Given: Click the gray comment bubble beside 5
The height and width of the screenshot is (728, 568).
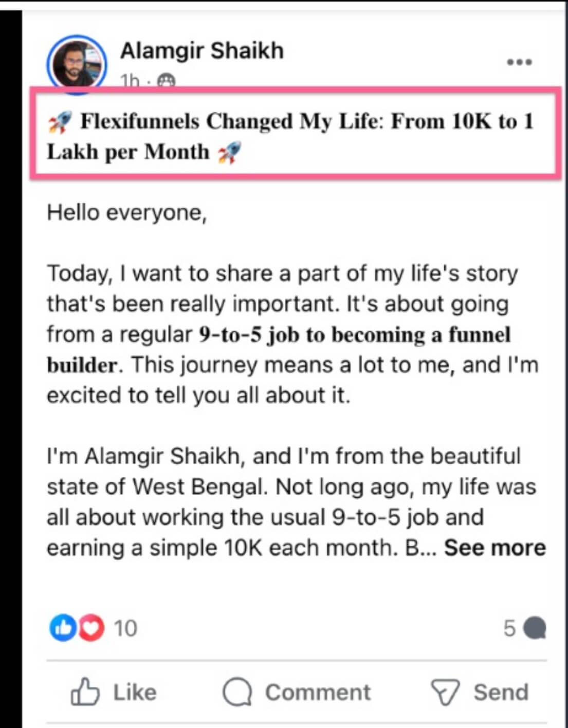Looking at the screenshot, I should (535, 628).
